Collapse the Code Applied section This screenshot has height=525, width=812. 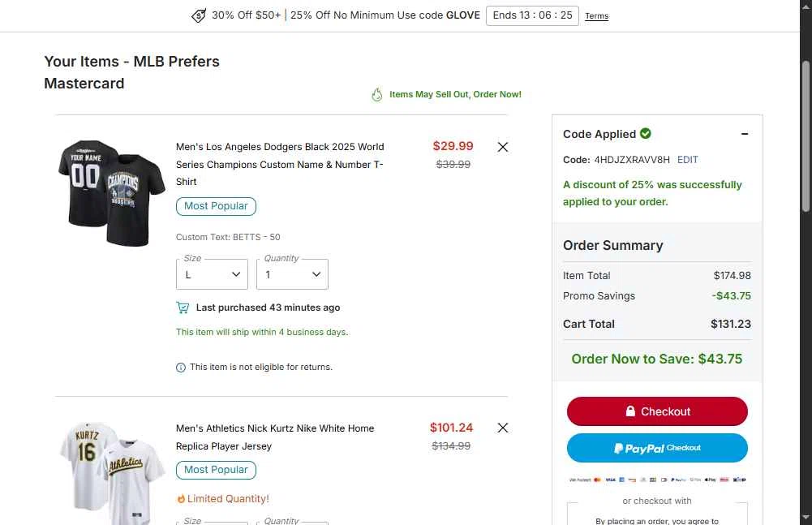745,134
